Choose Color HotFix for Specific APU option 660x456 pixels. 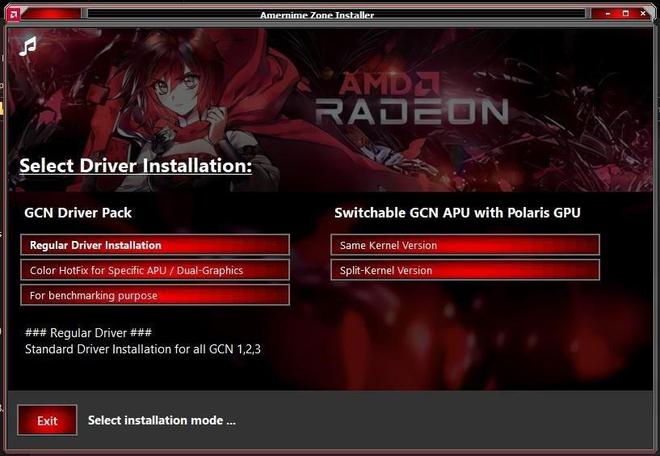[155, 270]
